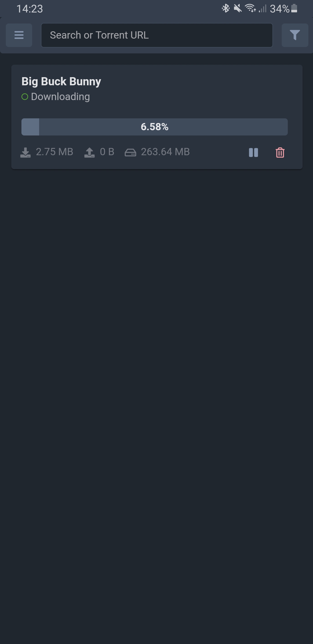313x644 pixels.
Task: Tap the battery 34% indicator
Action: [284, 9]
